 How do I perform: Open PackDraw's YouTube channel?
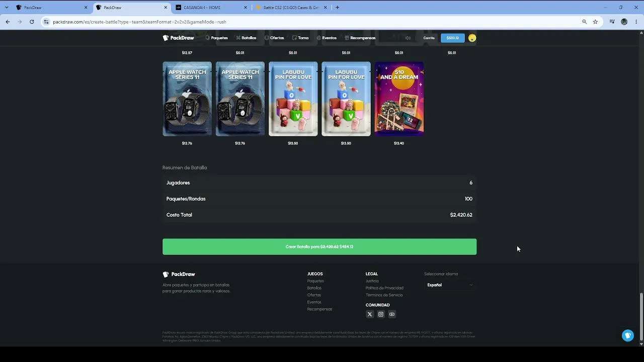(392, 314)
